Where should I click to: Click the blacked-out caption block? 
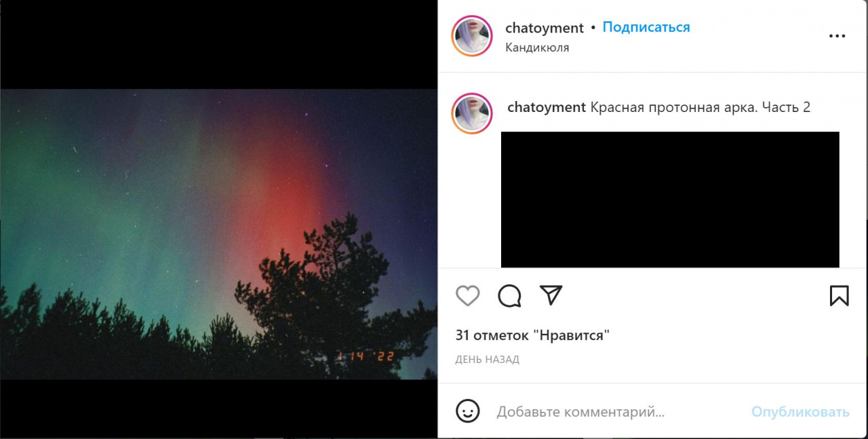pyautogui.click(x=670, y=199)
